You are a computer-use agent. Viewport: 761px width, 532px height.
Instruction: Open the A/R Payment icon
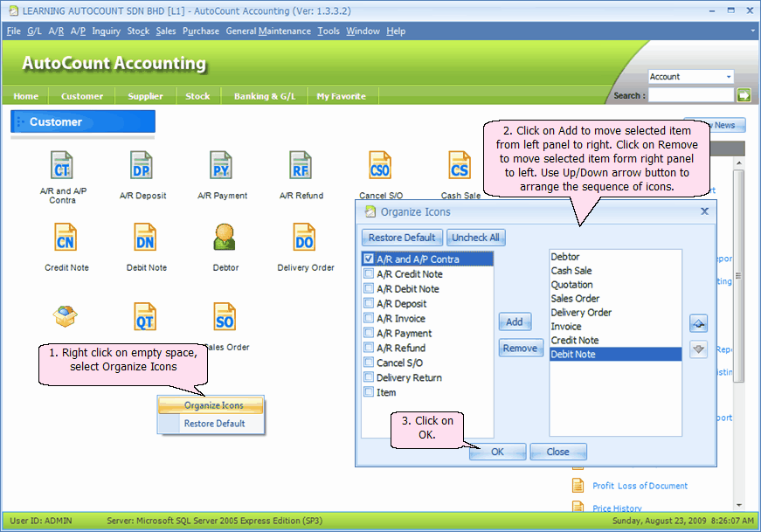click(x=221, y=165)
